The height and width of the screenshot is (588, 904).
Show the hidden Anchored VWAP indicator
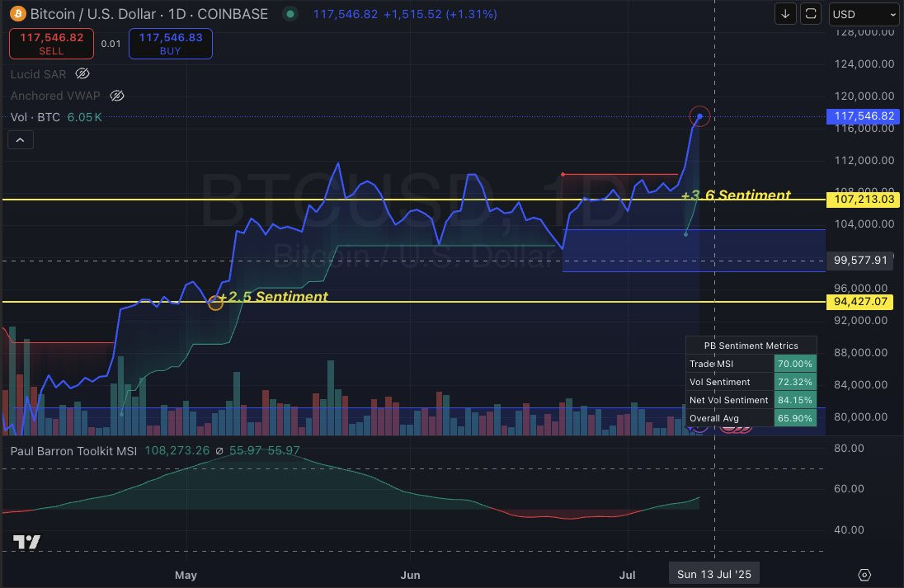[117, 96]
